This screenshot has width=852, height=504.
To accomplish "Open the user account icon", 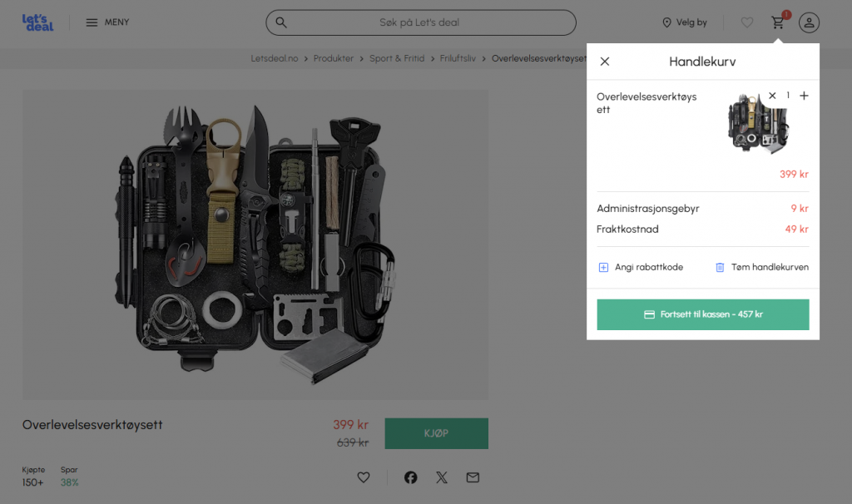I will click(x=809, y=22).
